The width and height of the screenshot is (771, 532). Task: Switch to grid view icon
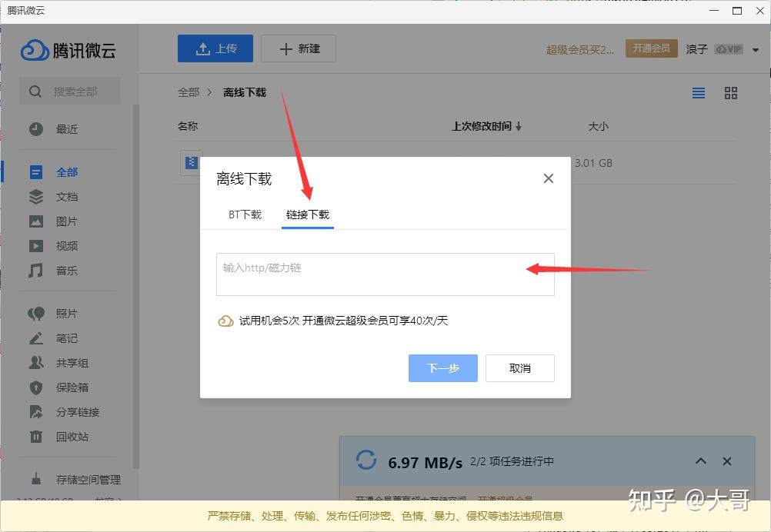(731, 93)
